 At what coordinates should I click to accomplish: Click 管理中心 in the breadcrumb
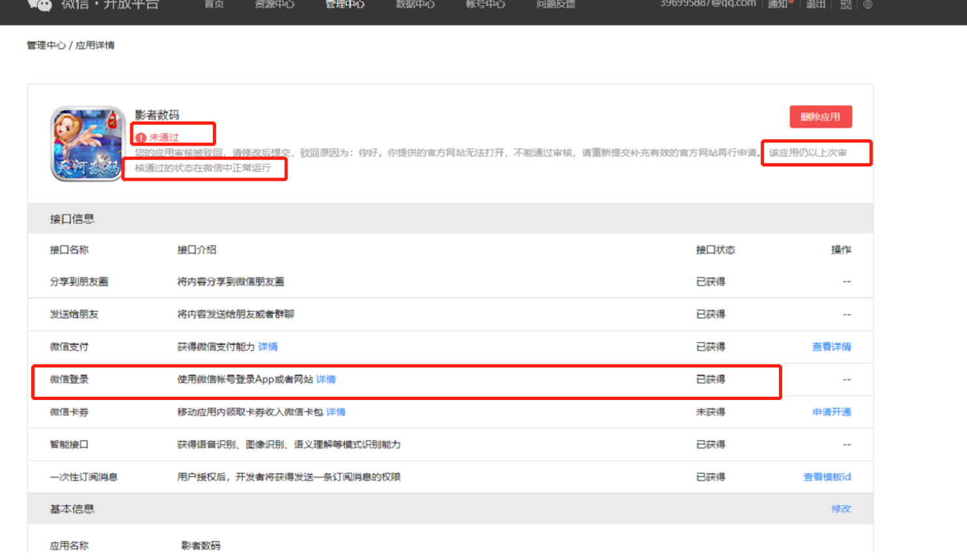click(x=46, y=45)
